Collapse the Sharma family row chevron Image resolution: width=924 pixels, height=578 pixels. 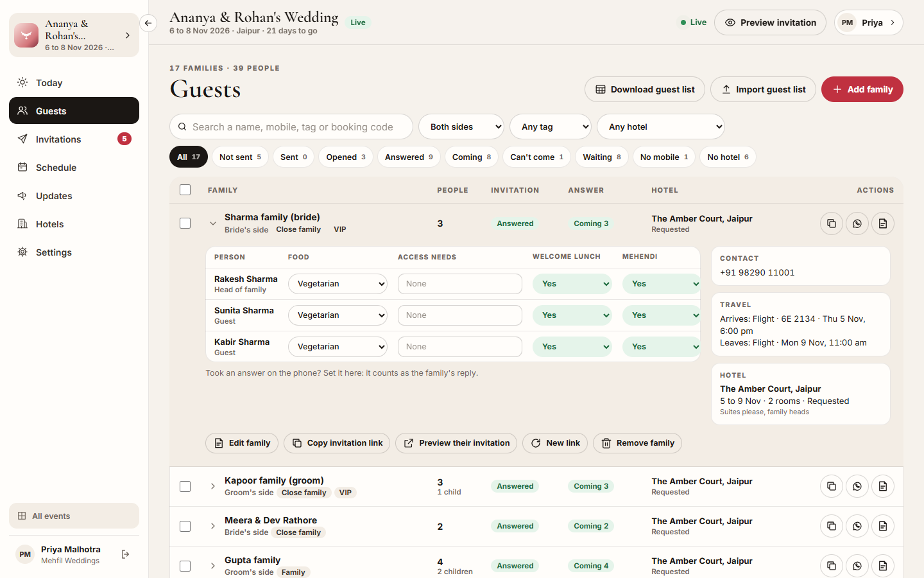213,223
